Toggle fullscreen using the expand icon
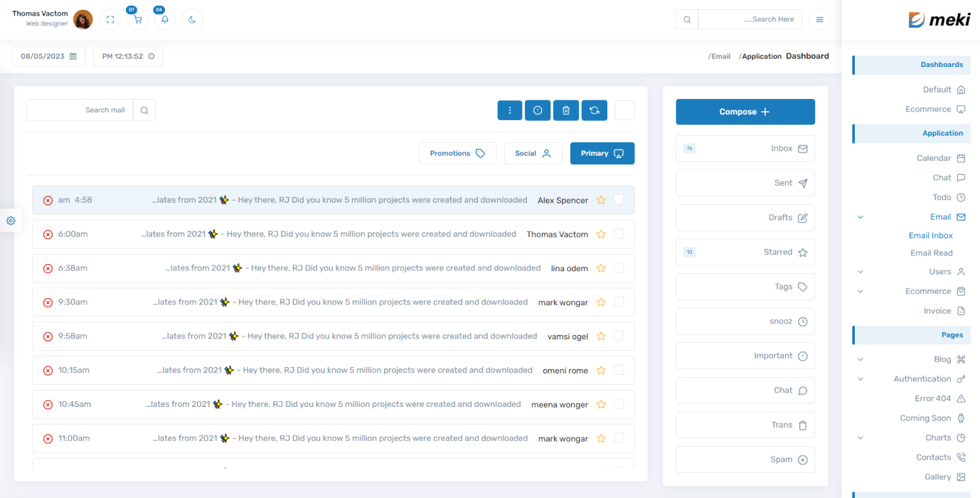The width and height of the screenshot is (980, 498). [110, 19]
